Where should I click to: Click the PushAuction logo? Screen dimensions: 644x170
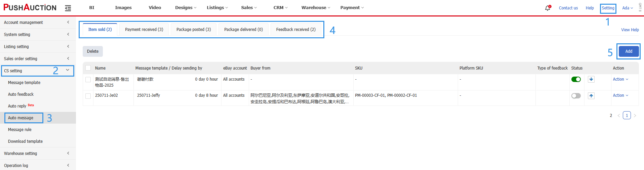coord(30,8)
